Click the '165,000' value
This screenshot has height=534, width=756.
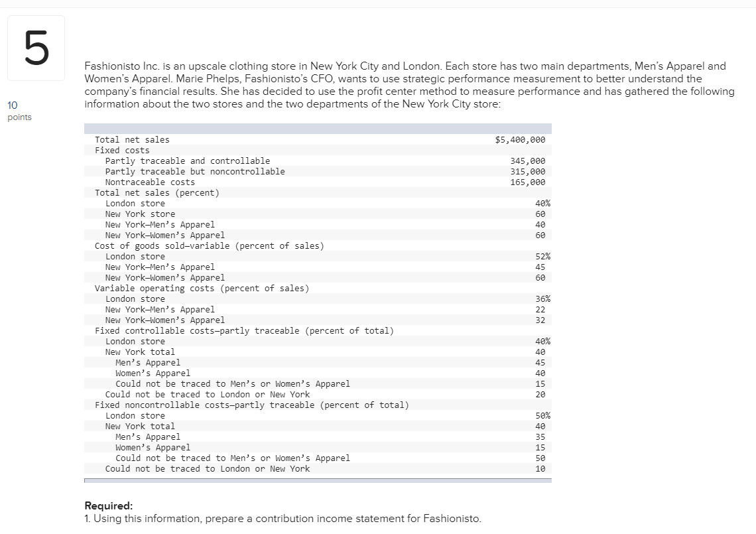(528, 182)
